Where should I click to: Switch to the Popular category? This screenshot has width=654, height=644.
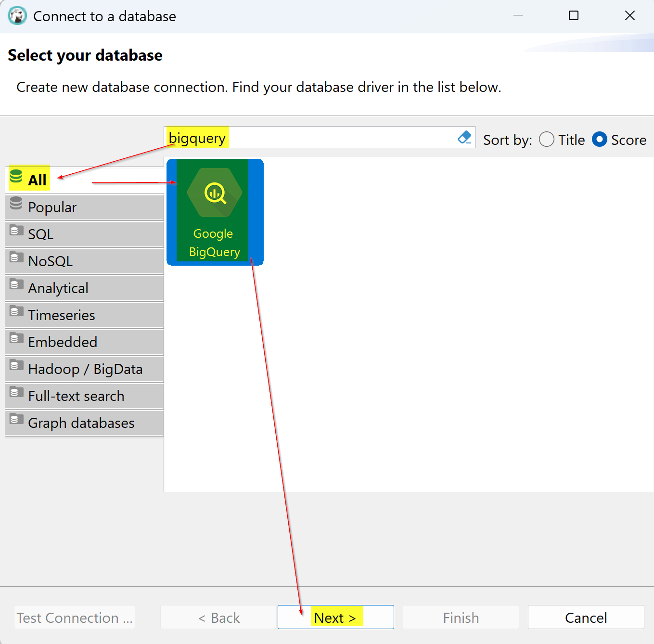(84, 207)
